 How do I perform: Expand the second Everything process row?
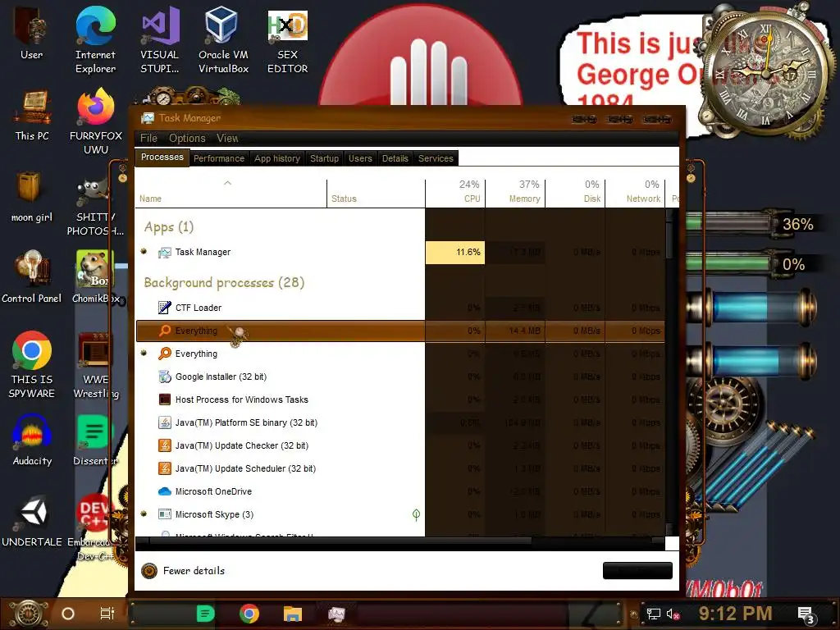pyautogui.click(x=144, y=353)
